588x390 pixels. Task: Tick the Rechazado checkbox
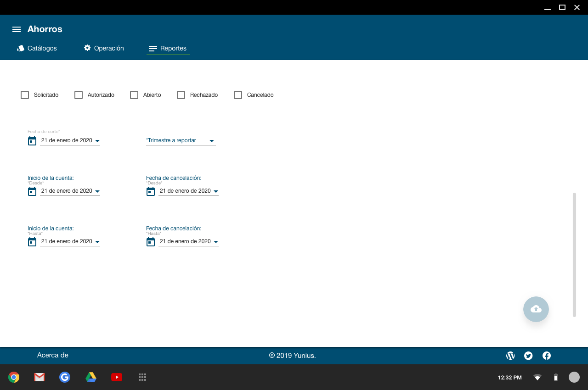[x=181, y=95]
